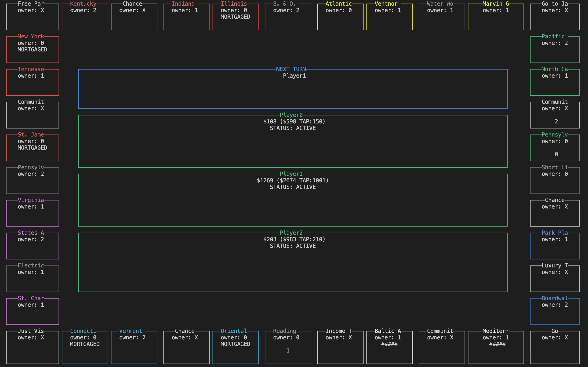Click the Baltic Avenue tile with houses
The width and height of the screenshot is (588, 367).
(389, 347)
